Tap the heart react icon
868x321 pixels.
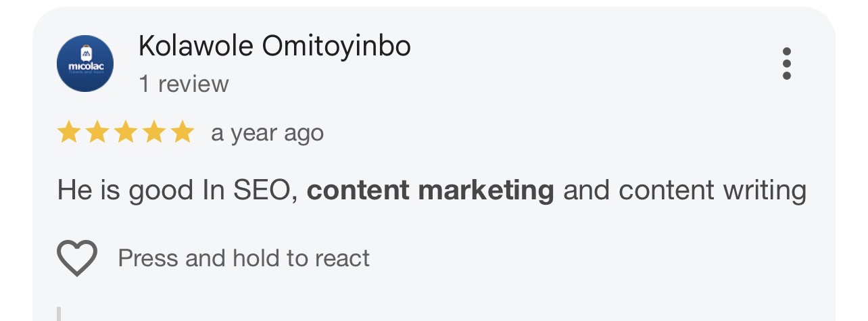tap(76, 258)
